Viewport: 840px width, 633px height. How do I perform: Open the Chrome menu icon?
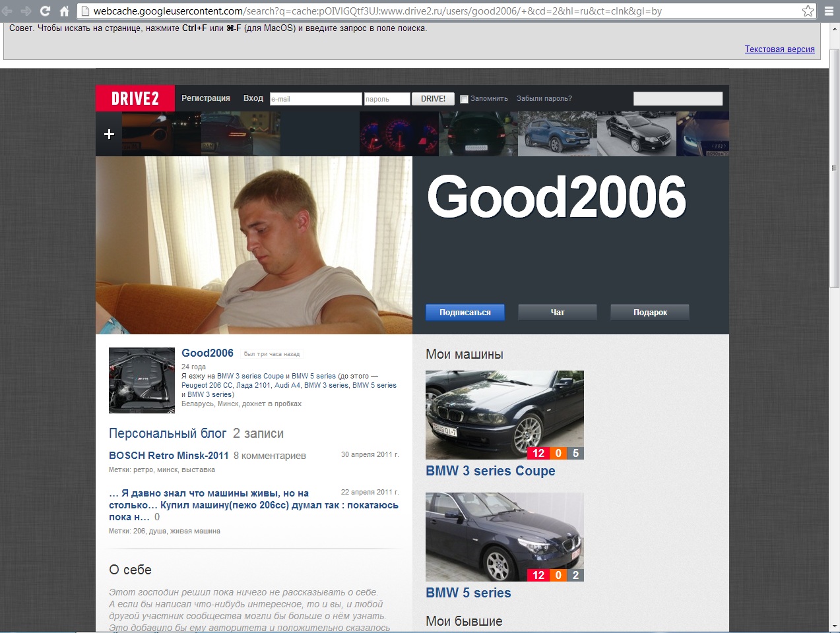point(829,11)
